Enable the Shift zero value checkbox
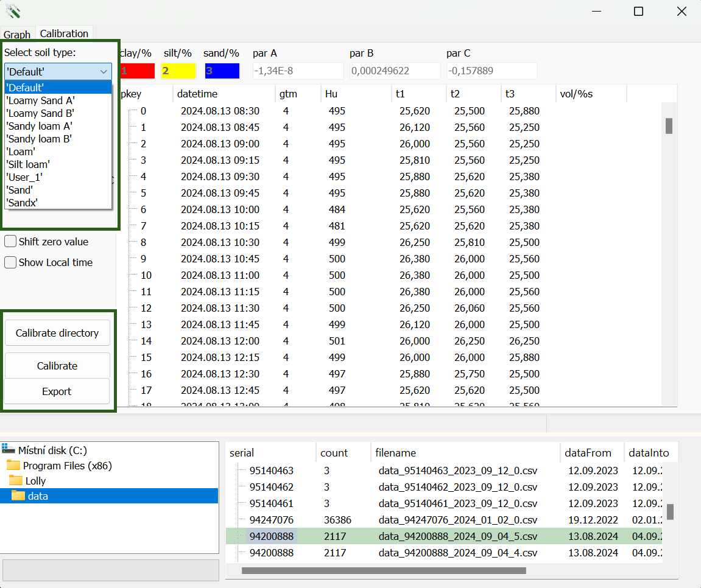The width and height of the screenshot is (701, 588). click(10, 241)
